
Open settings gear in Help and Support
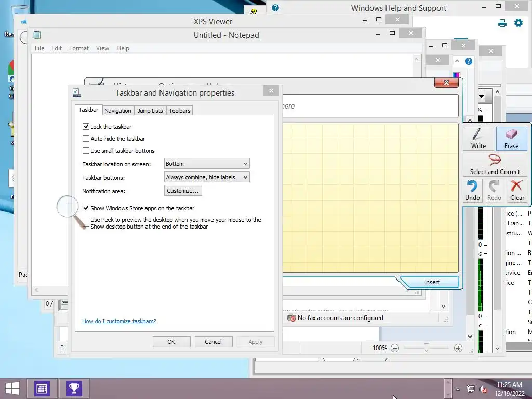(518, 23)
